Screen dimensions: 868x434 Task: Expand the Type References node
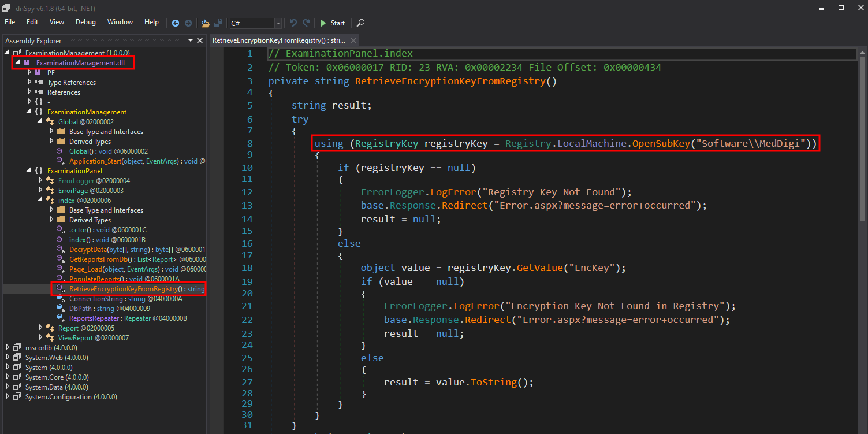pos(30,83)
